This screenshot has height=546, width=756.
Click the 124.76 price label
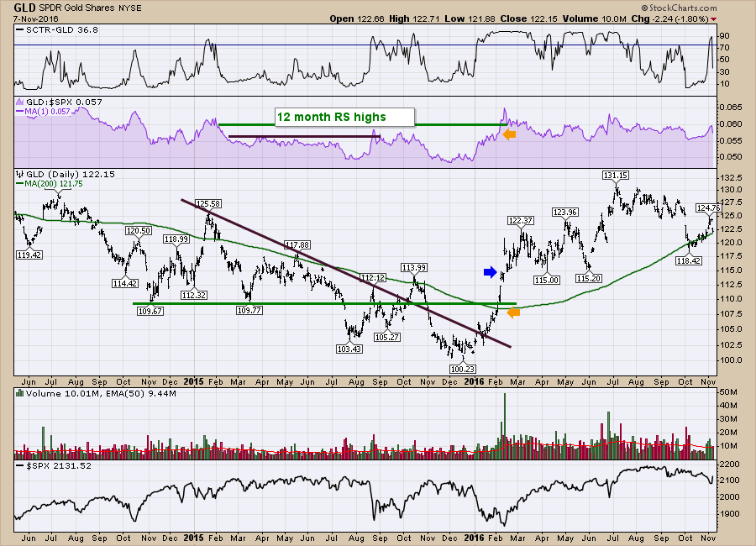[x=708, y=208]
